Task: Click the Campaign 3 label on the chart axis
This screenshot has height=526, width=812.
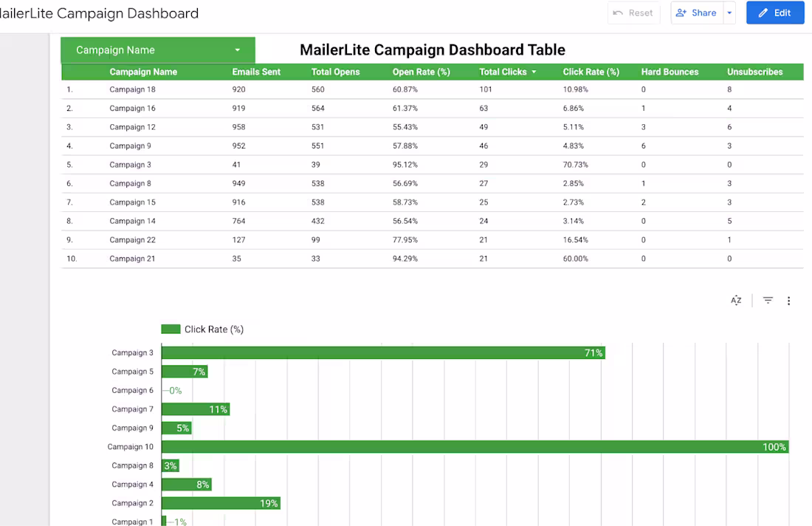Action: [x=132, y=352]
